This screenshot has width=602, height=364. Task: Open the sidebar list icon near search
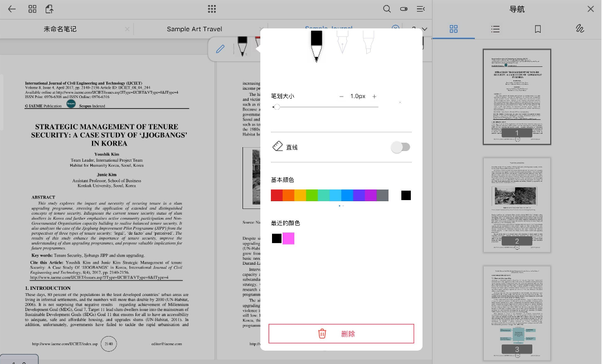click(420, 9)
